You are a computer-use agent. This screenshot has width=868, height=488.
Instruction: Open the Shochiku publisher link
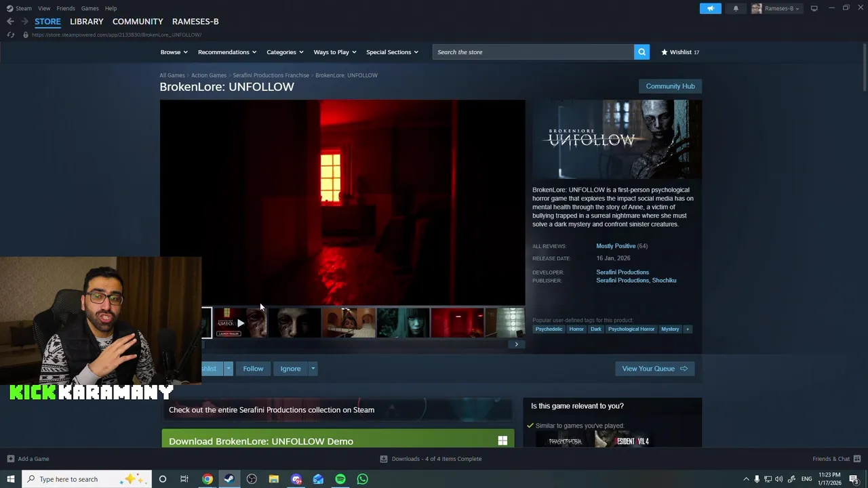pos(665,280)
